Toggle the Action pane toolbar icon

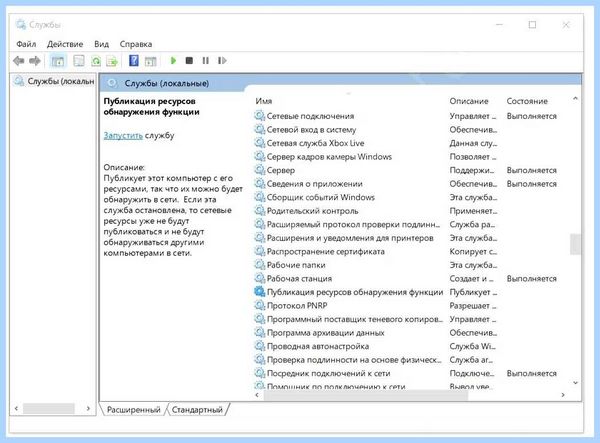click(x=150, y=61)
